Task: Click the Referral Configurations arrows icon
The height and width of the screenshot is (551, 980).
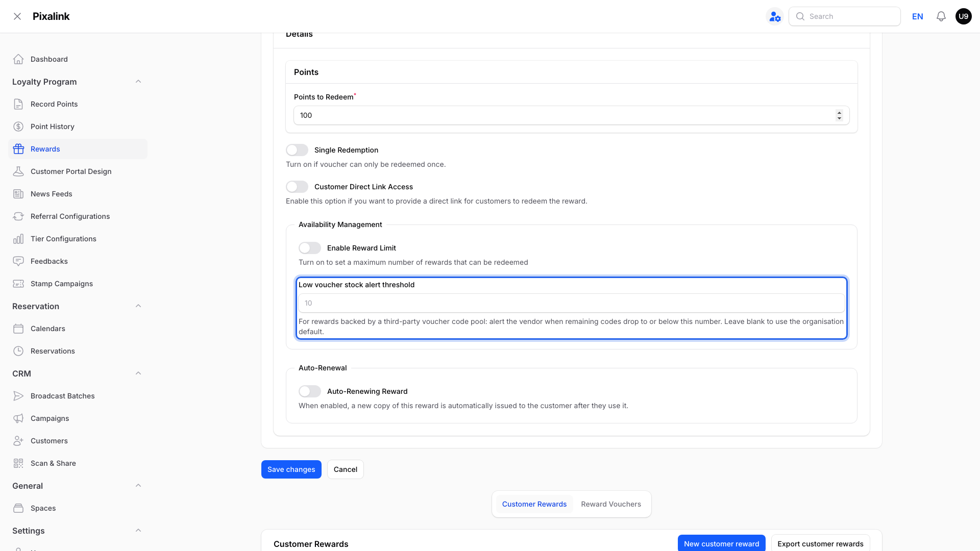Action: (x=18, y=216)
